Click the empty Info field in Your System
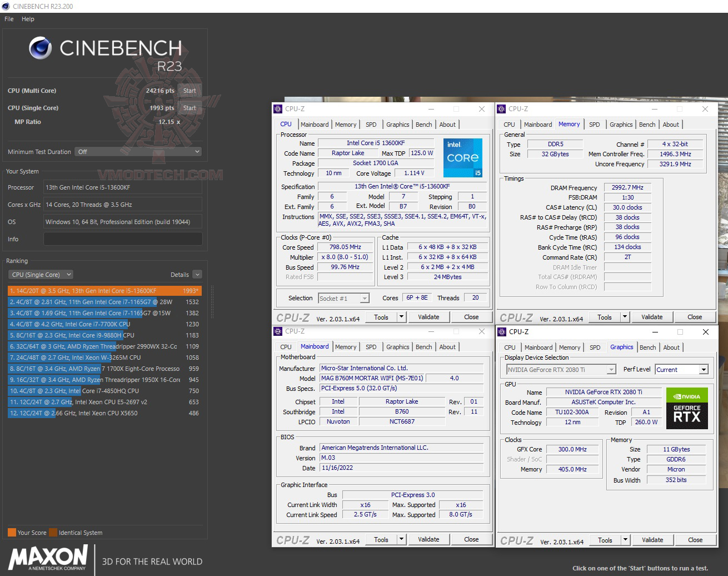Image resolution: width=728 pixels, height=576 pixels. coord(123,239)
